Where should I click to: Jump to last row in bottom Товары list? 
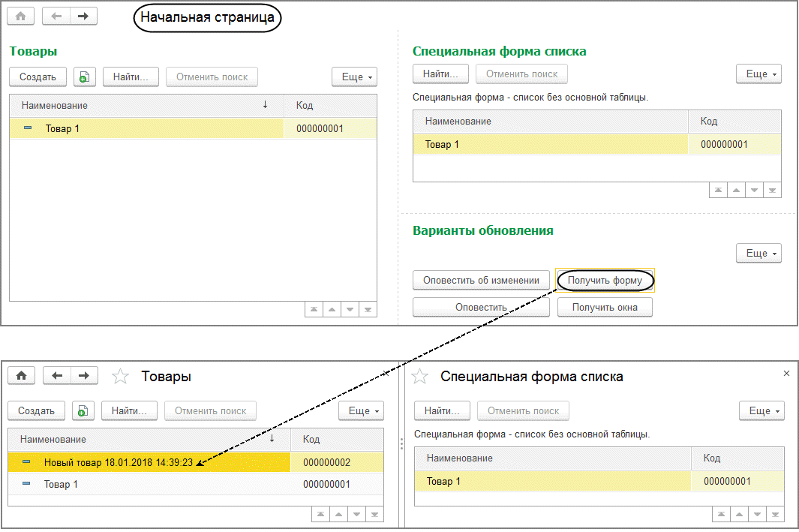(374, 514)
